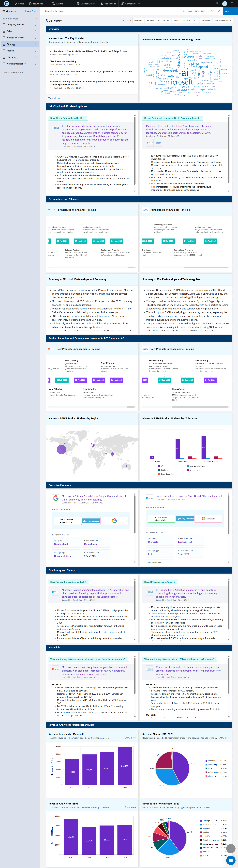Click the plus icon beside Add

(x=234, y=11)
